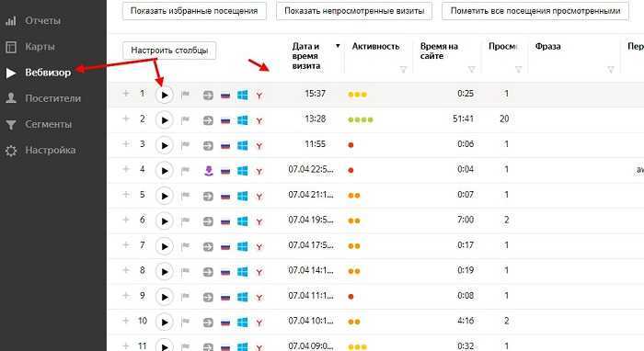This screenshot has height=351, width=644.
Task: Open filter for Время на сайте column
Action: [471, 70]
